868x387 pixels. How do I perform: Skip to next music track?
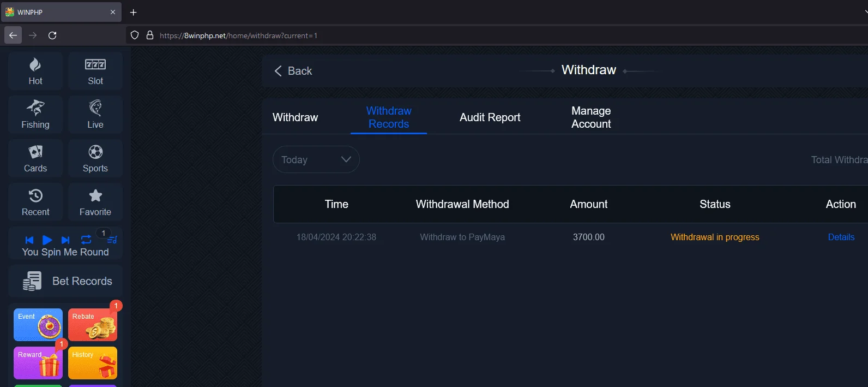click(65, 240)
